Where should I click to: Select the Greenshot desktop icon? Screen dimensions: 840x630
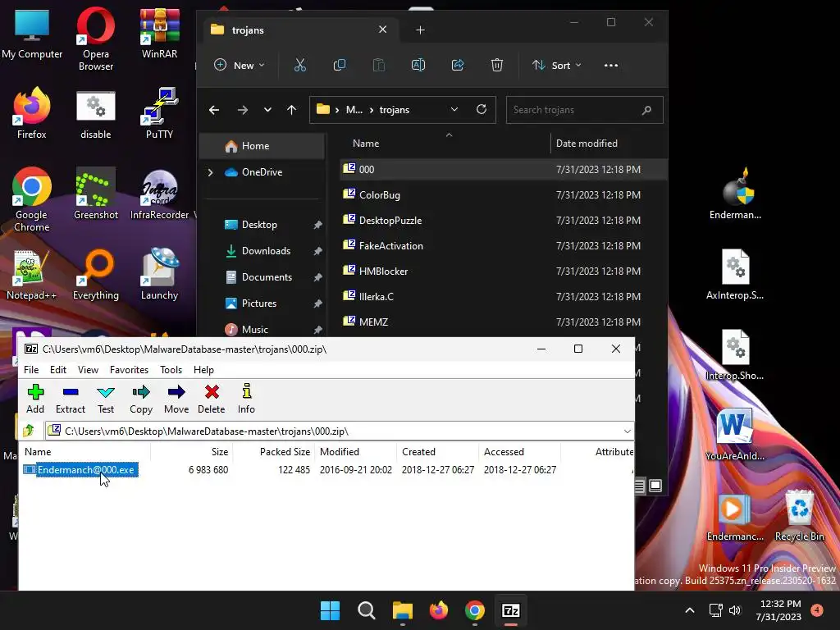[96, 194]
